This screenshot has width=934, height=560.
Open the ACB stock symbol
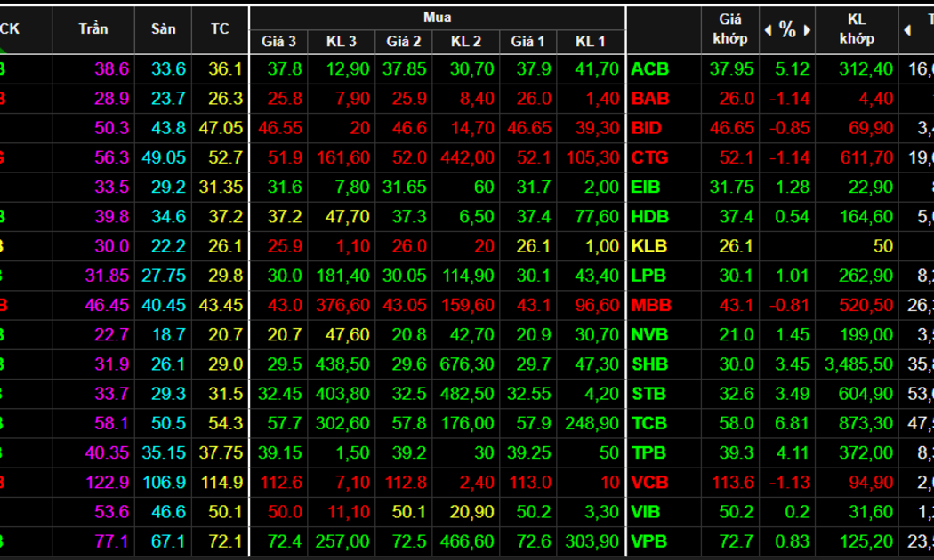[650, 69]
